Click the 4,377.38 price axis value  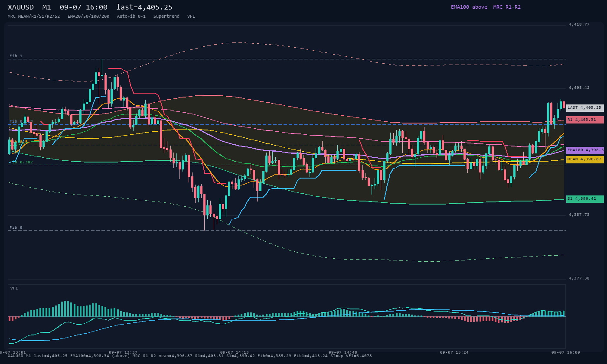click(579, 278)
